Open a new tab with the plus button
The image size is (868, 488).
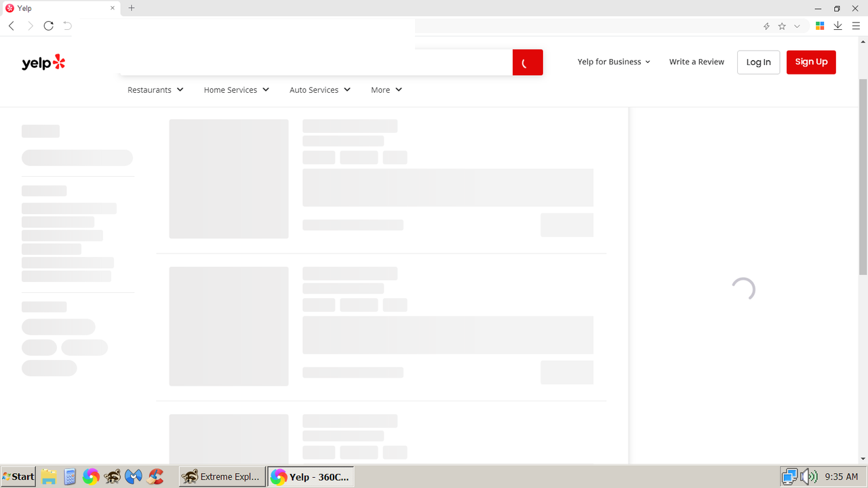point(132,8)
